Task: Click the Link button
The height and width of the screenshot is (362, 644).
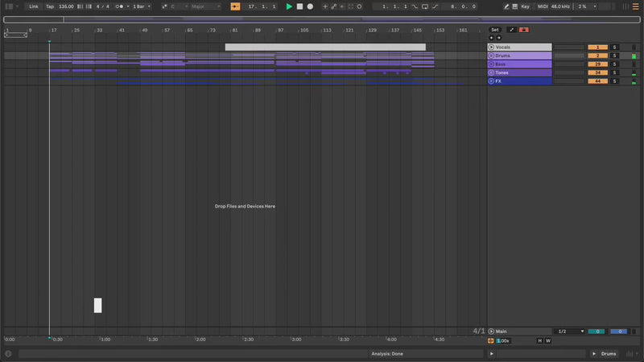Action: click(33, 6)
